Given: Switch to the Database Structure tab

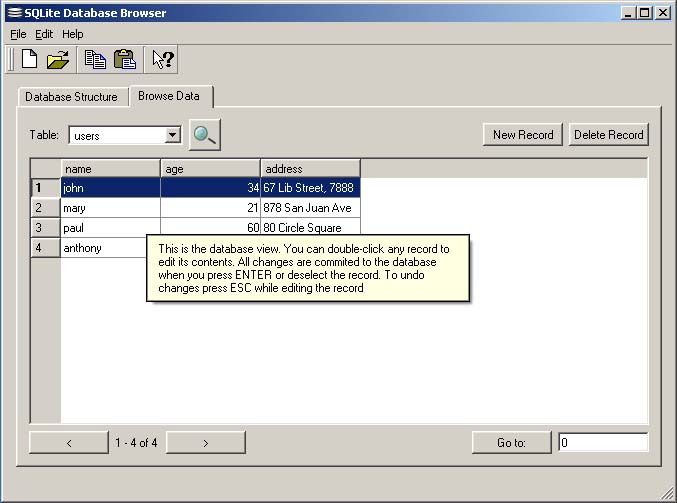Looking at the screenshot, I should pyautogui.click(x=71, y=97).
